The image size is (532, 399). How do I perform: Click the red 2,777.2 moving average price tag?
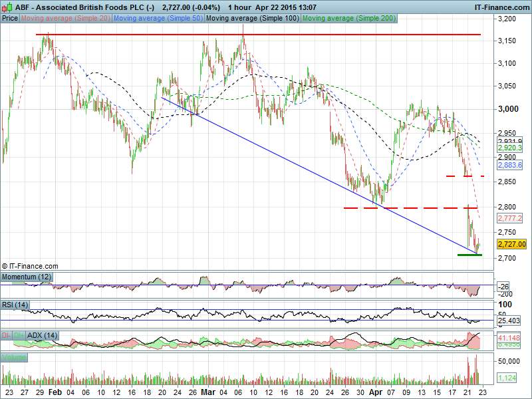pyautogui.click(x=510, y=218)
